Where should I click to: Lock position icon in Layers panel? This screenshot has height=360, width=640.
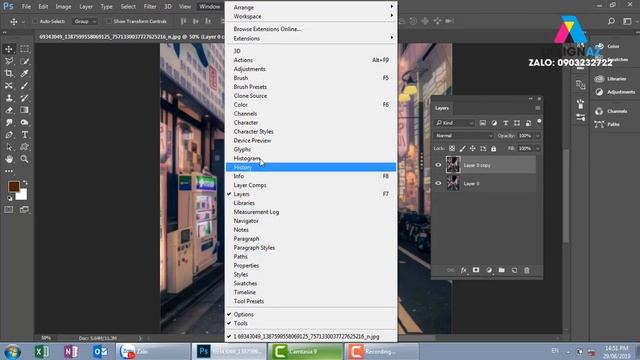(x=472, y=149)
